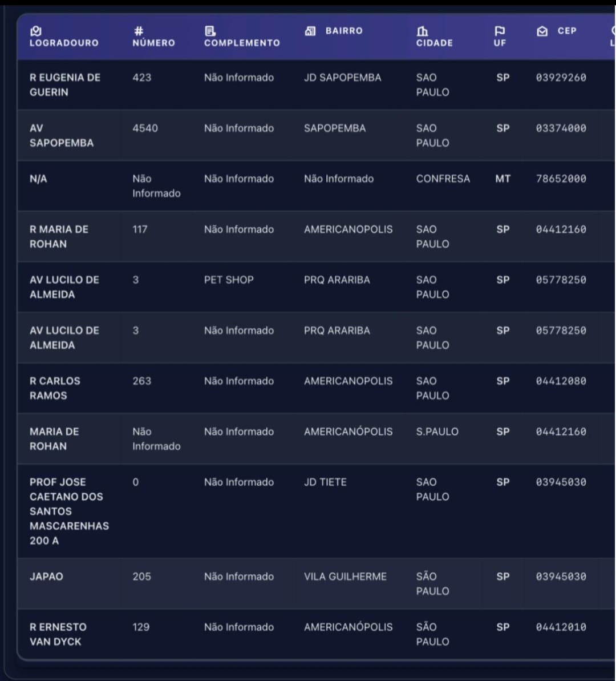Click the Logradouro map pin icon
The image size is (616, 681).
click(36, 31)
